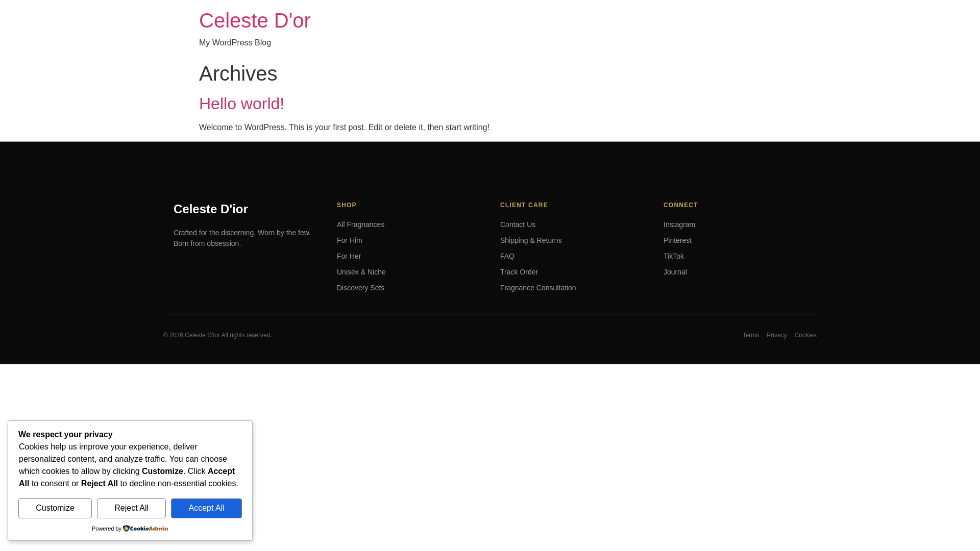Open Track Order link

(x=519, y=272)
